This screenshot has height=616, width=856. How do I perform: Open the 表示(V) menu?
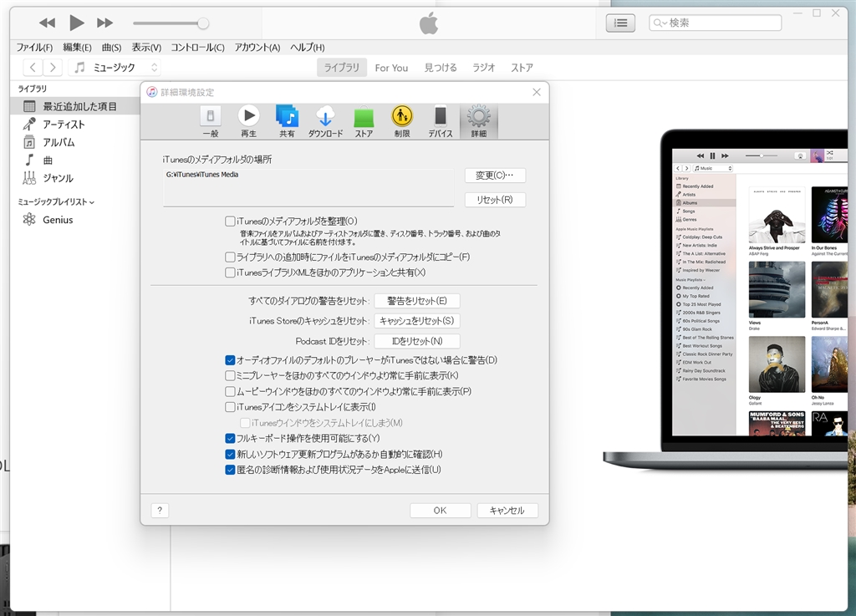click(146, 48)
